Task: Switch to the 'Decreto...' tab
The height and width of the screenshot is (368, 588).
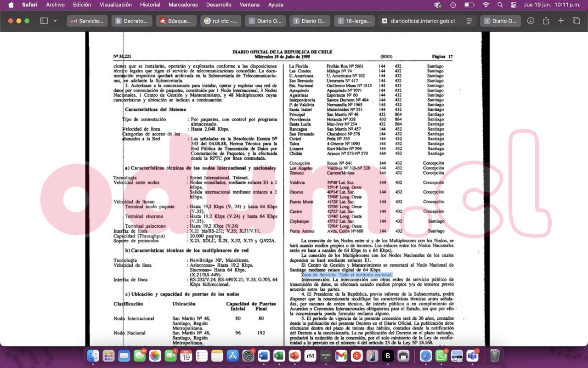Action: (132, 21)
